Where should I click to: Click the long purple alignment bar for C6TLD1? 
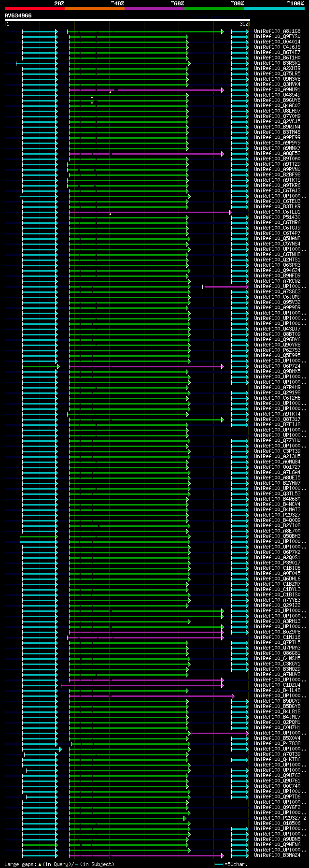151,212
